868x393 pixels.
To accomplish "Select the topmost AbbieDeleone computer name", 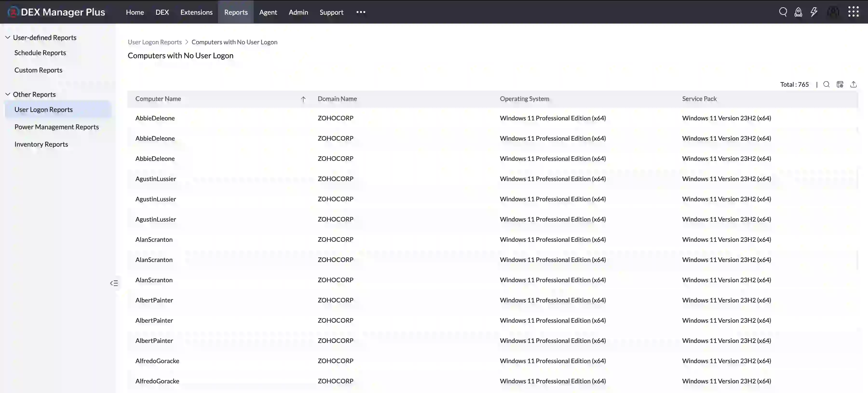I will click(x=155, y=118).
